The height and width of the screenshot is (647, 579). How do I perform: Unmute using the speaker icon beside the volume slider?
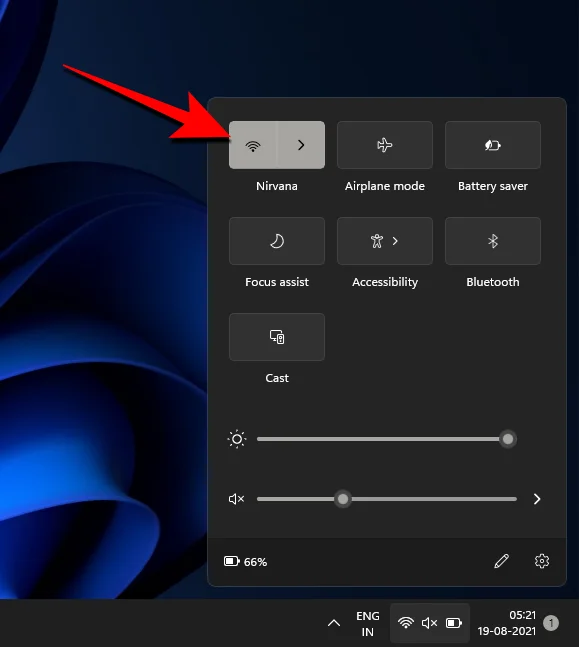pyautogui.click(x=236, y=499)
